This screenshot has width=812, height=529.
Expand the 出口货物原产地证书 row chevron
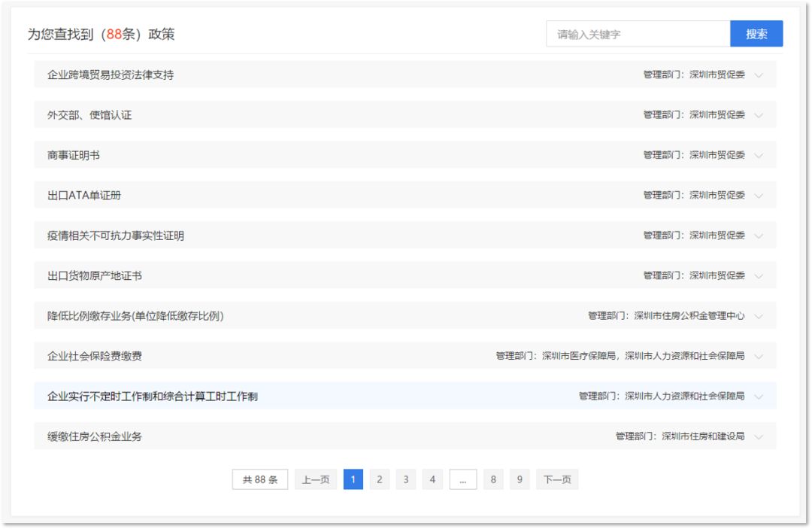pos(758,276)
